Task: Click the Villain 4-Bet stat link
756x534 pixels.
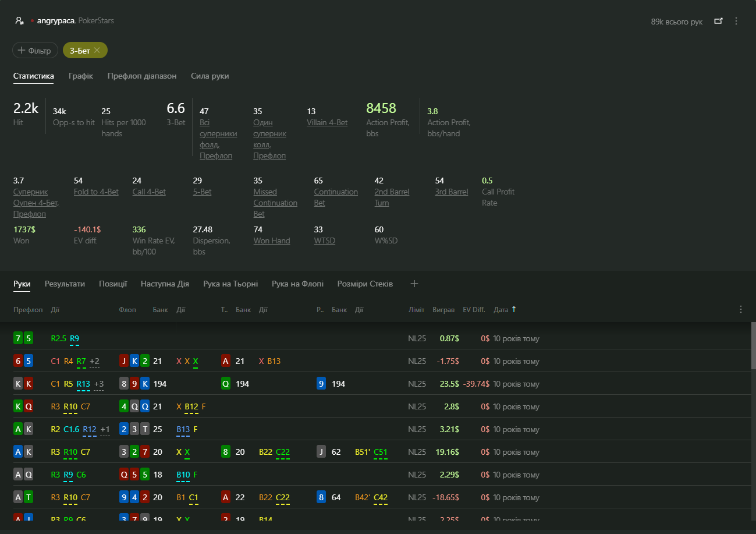Action: [327, 122]
